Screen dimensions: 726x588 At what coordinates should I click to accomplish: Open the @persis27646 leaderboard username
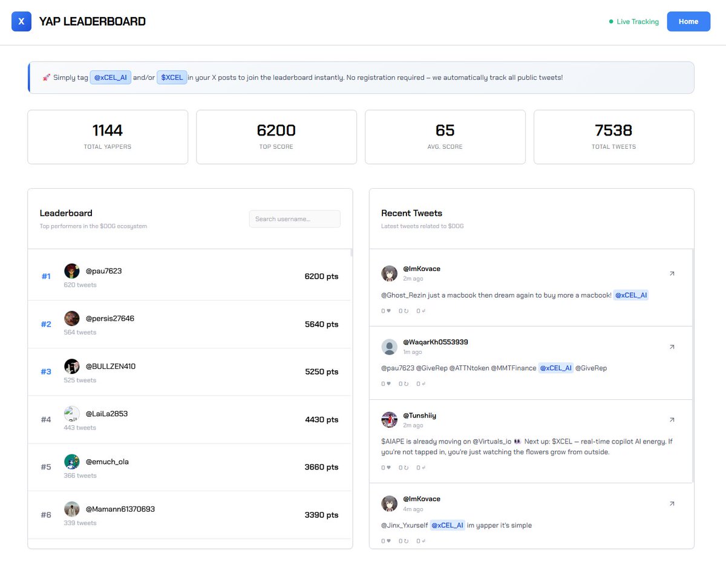(x=110, y=318)
